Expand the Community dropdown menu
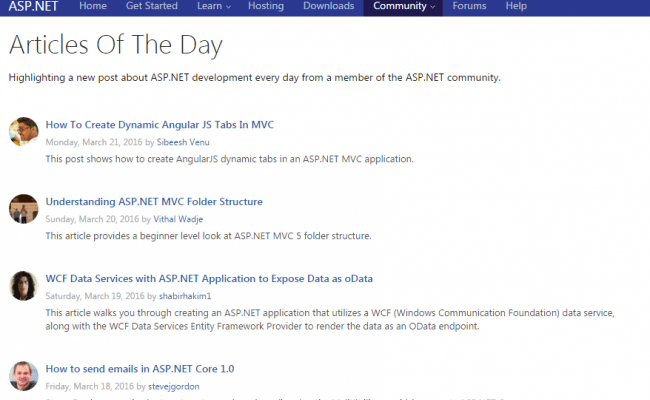This screenshot has height=400, width=650. pos(403,7)
